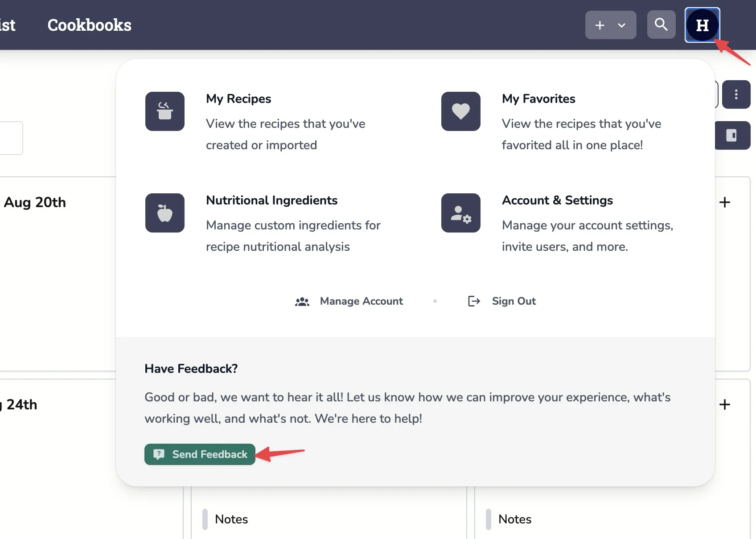Click the Sign Out arrow icon
The image size is (756, 539).
coord(474,301)
